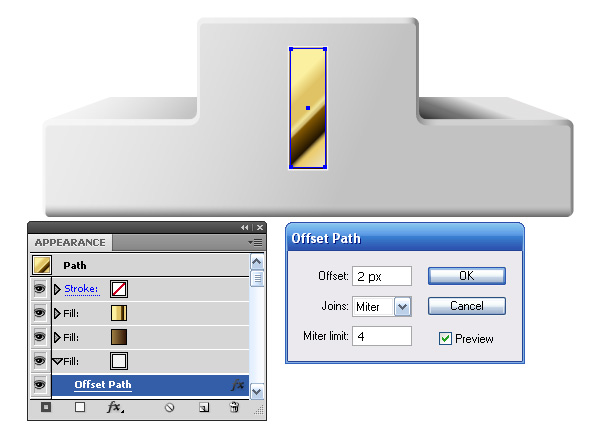This screenshot has width=600, height=442.
Task: Click the Clear Appearance icon
Action: pyautogui.click(x=170, y=408)
